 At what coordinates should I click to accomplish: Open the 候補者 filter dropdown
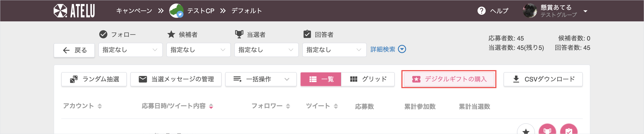199,50
